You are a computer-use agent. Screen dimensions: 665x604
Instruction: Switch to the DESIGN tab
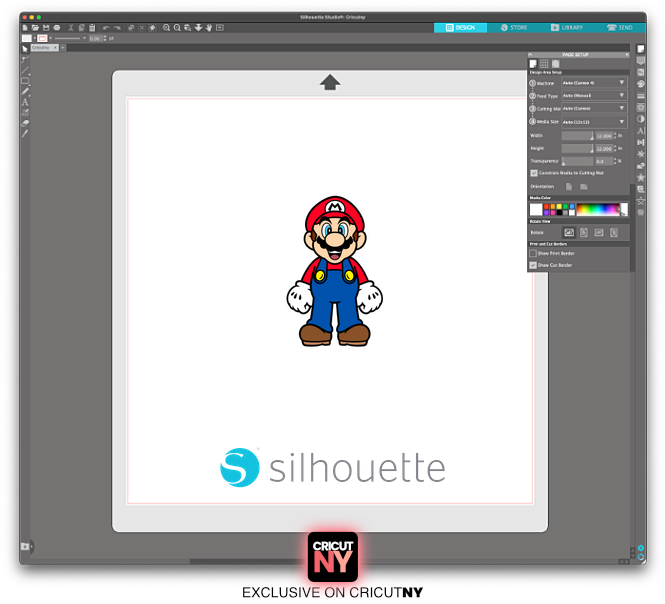[460, 28]
